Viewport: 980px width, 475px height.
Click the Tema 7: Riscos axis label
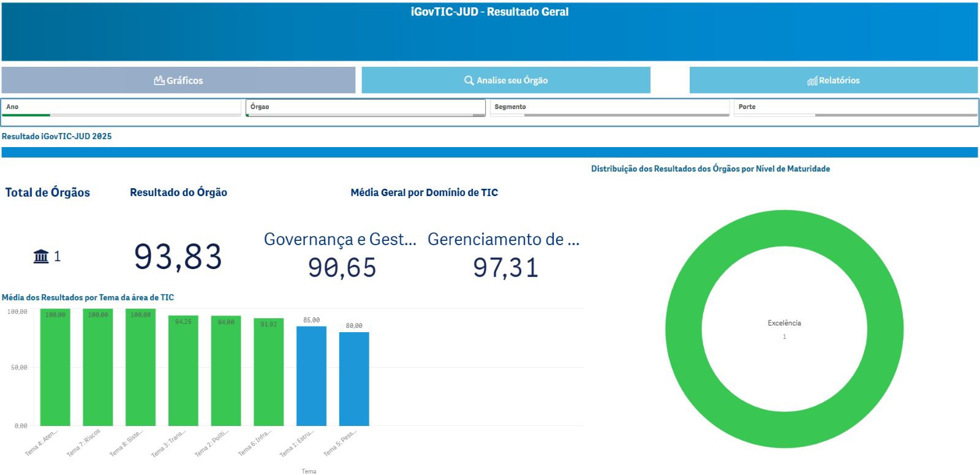[x=85, y=443]
